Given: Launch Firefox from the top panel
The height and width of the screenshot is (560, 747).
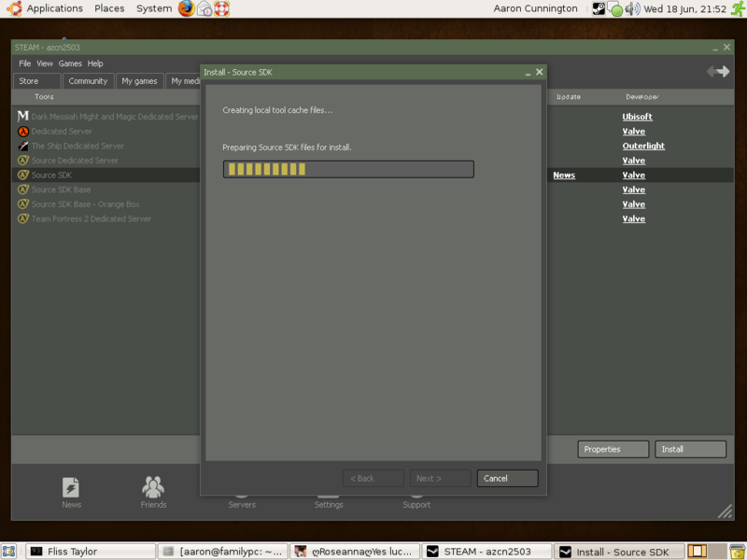Looking at the screenshot, I should point(186,8).
